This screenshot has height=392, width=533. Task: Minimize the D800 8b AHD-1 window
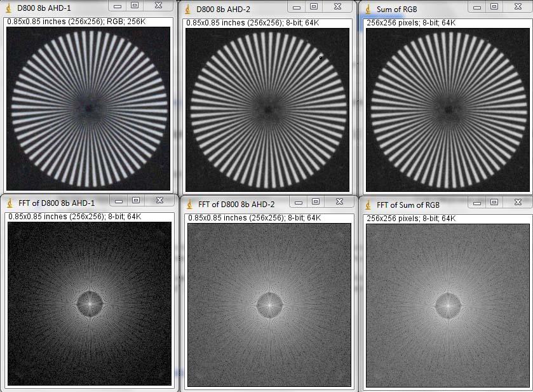(117, 5)
